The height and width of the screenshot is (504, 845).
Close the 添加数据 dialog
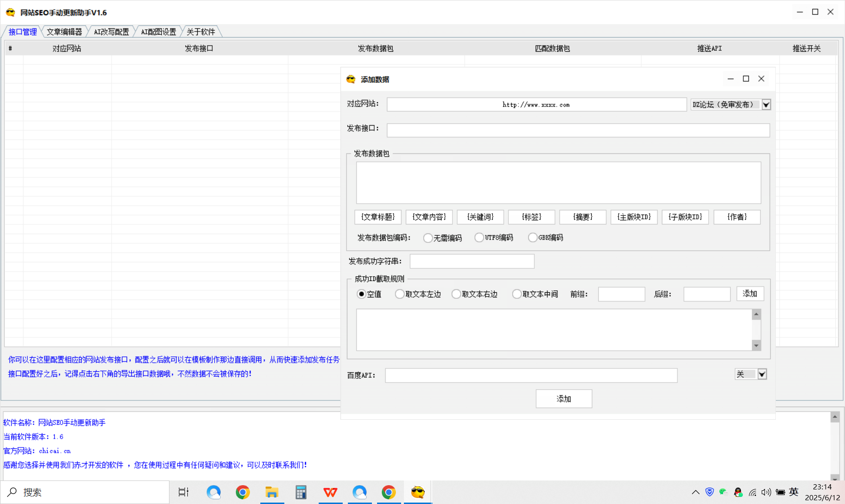(761, 79)
